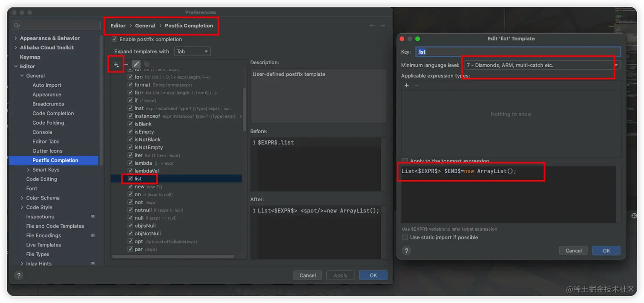
Task: Uncheck the lambda template checkbox
Action: tap(131, 163)
